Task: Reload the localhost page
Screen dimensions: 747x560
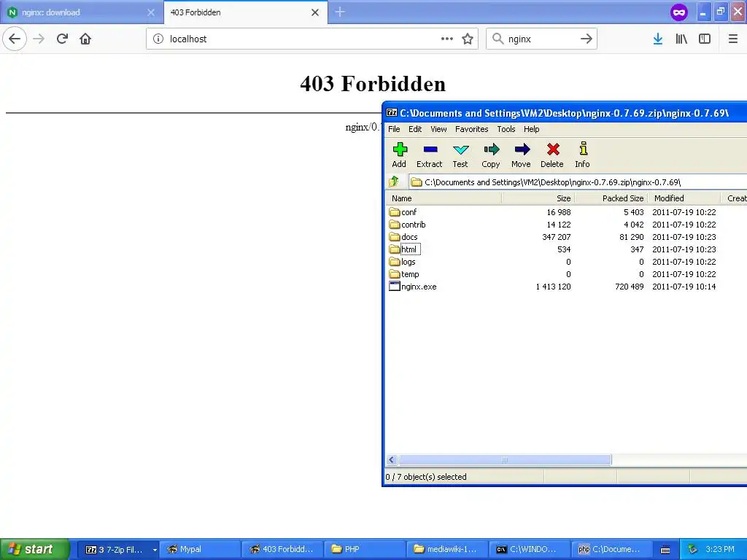Action: 63,39
